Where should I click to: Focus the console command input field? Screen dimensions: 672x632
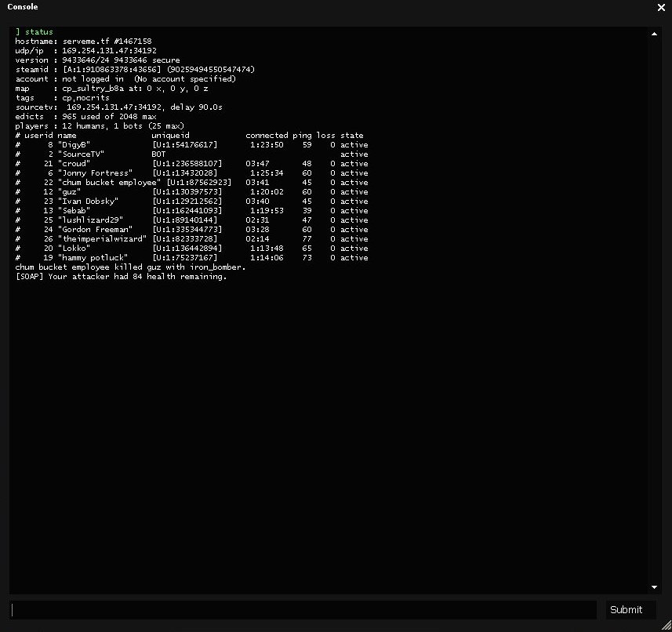pyautogui.click(x=303, y=610)
